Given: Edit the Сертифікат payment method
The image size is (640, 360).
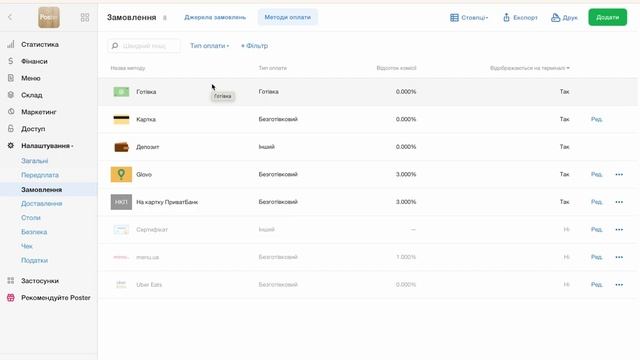Looking at the screenshot, I should point(596,229).
